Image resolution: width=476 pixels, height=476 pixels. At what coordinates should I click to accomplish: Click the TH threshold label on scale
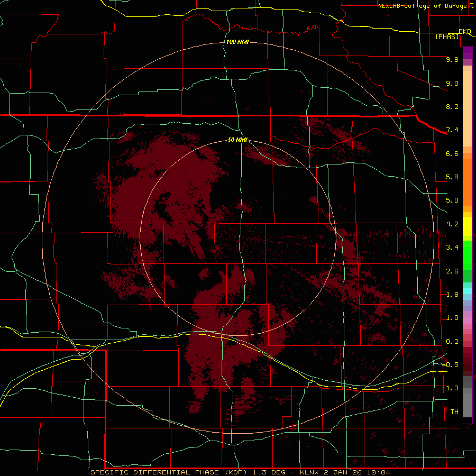click(x=454, y=411)
